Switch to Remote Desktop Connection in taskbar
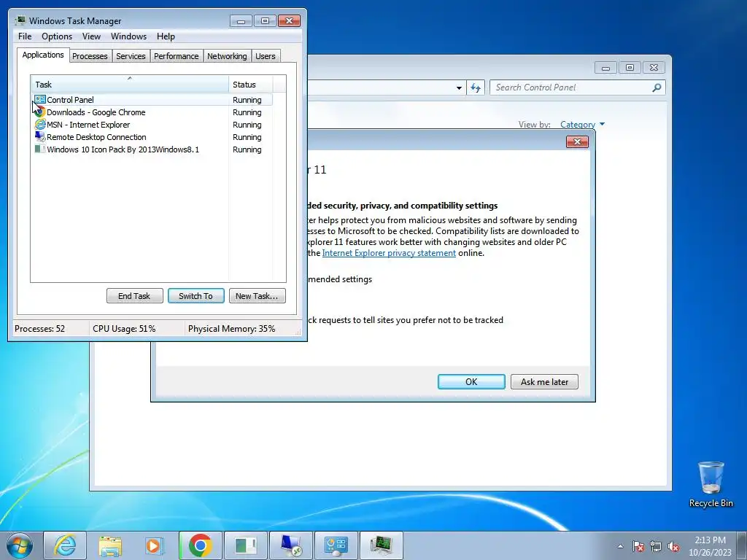The height and width of the screenshot is (560, 747). point(291,545)
